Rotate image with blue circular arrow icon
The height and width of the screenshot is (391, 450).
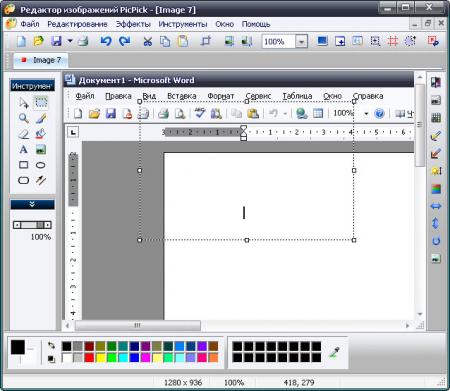[436, 241]
